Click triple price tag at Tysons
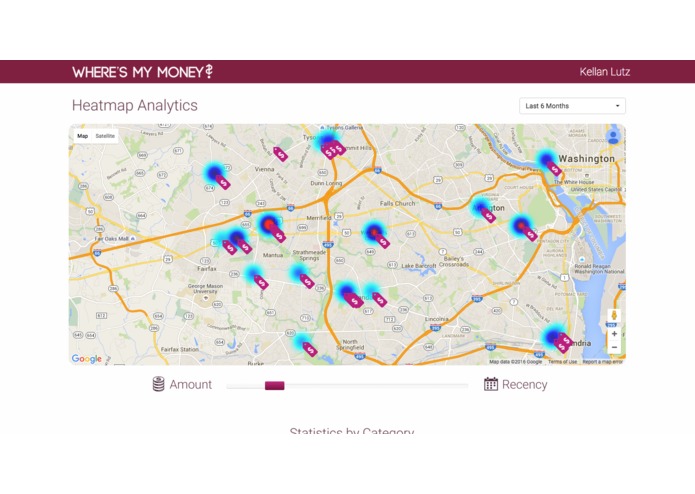Image resolution: width=695 pixels, height=494 pixels. click(333, 150)
